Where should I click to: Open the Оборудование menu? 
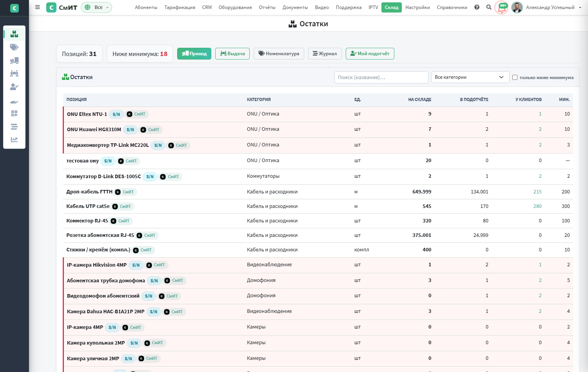235,7
